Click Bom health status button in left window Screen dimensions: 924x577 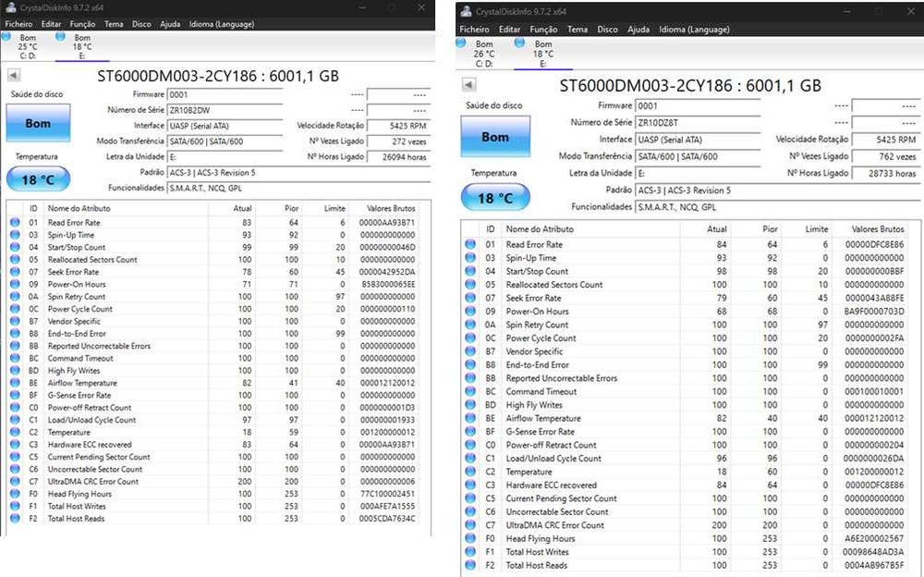coord(38,123)
